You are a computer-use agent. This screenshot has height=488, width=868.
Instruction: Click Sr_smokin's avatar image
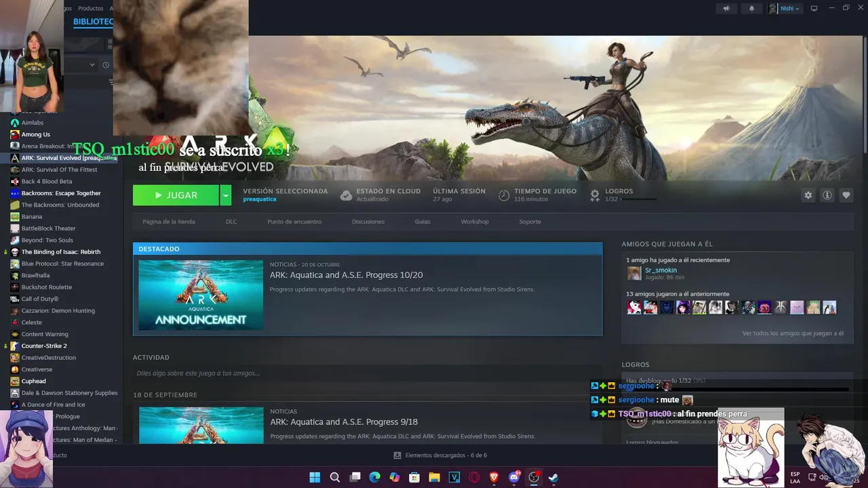click(634, 273)
